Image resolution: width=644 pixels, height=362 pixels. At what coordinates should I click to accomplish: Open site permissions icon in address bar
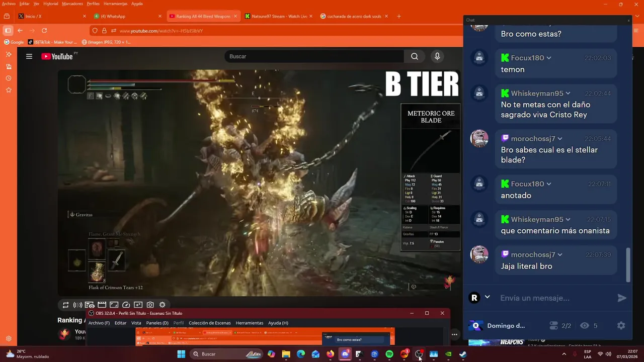click(x=114, y=31)
